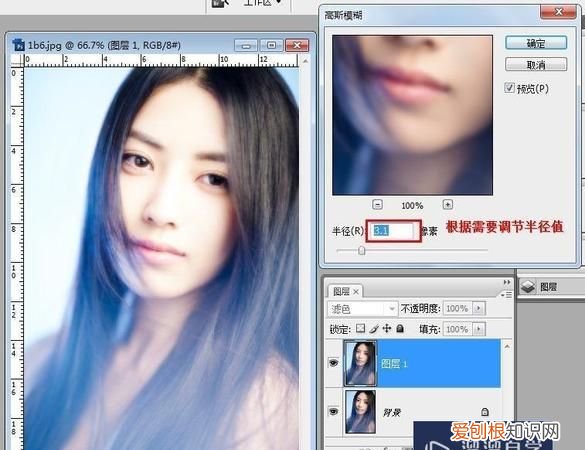The height and width of the screenshot is (450, 585).
Task: Maximize the 1b6.jpg document window
Action: (271, 46)
